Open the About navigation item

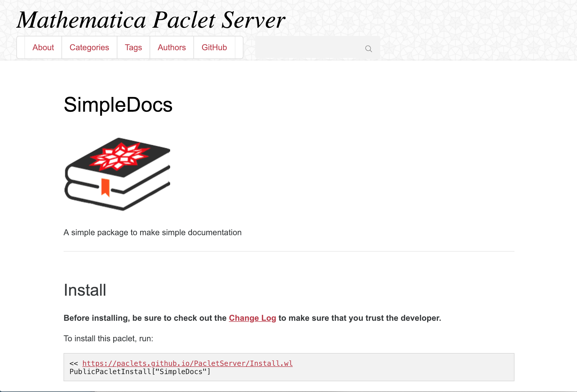click(x=43, y=47)
